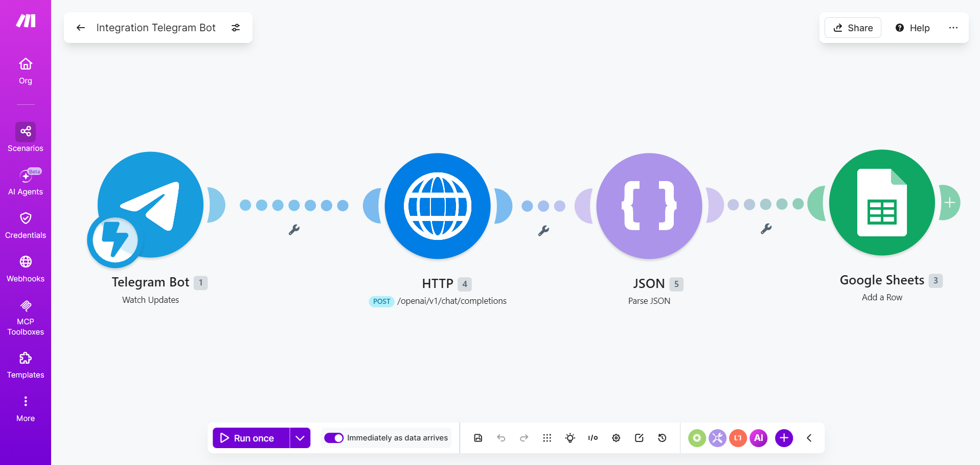Open the Explain flow lightbulb tool
The height and width of the screenshot is (465, 980).
coord(570,438)
